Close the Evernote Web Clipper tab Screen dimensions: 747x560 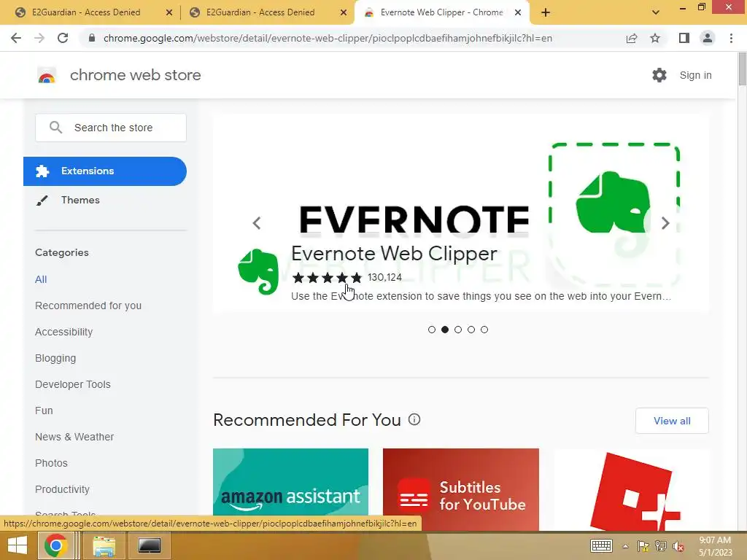pyautogui.click(x=518, y=13)
